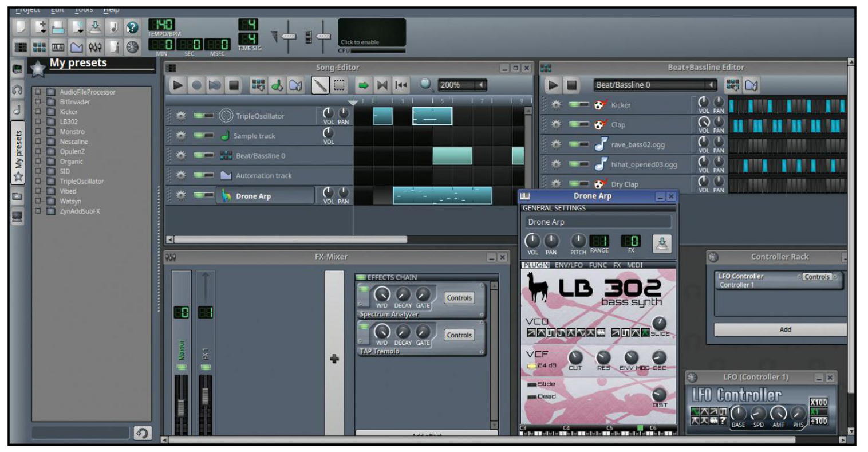
Task: Click Controls button for TAP Tremolo effect
Action: pos(459,335)
